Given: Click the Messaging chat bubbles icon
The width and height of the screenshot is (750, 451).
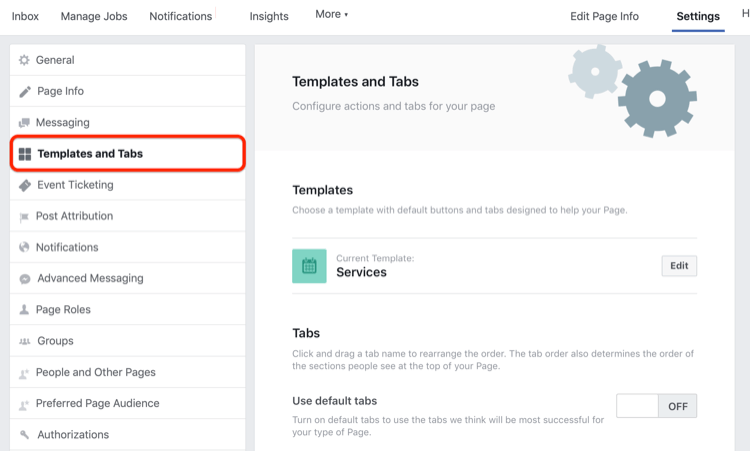Looking at the screenshot, I should 24,123.
